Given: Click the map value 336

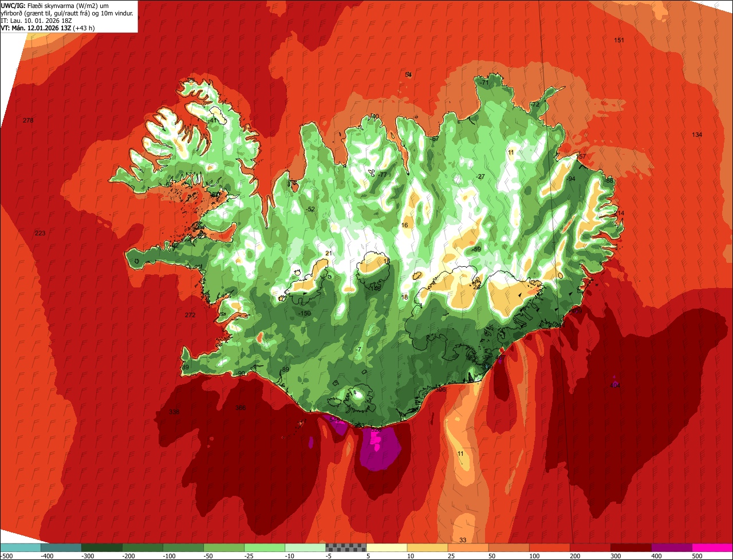Looking at the screenshot, I should coord(175,412).
